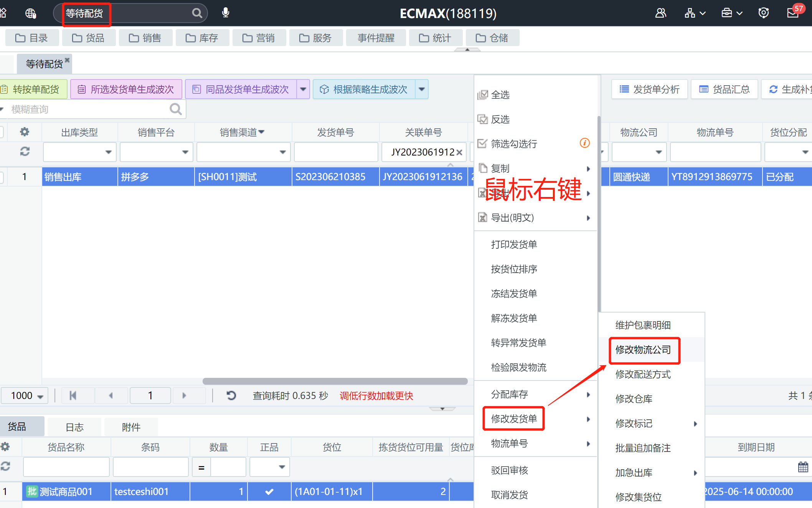812x508 pixels.
Task: Select 修改物流公司 in submenu
Action: [644, 350]
